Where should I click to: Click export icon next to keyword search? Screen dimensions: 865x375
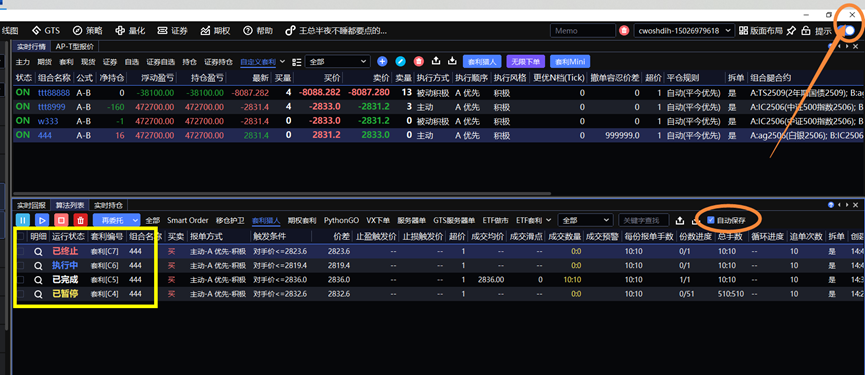point(680,220)
